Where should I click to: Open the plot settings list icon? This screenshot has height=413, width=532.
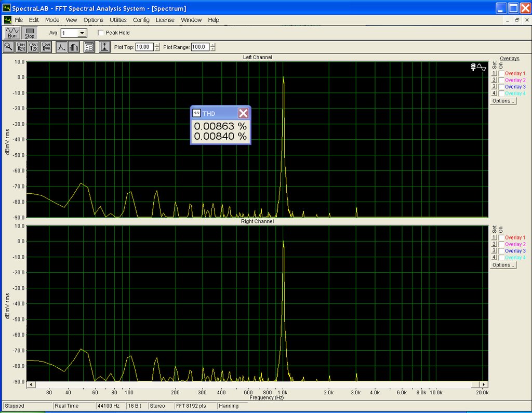(x=89, y=47)
